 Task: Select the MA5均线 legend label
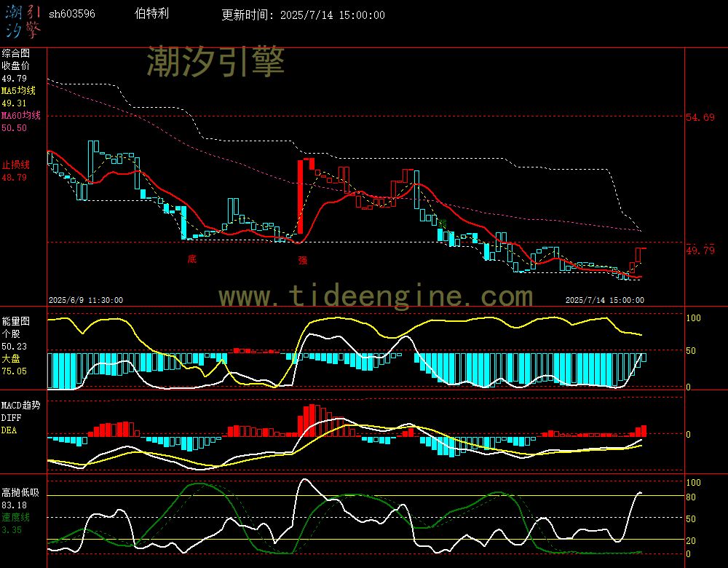pyautogui.click(x=19, y=90)
